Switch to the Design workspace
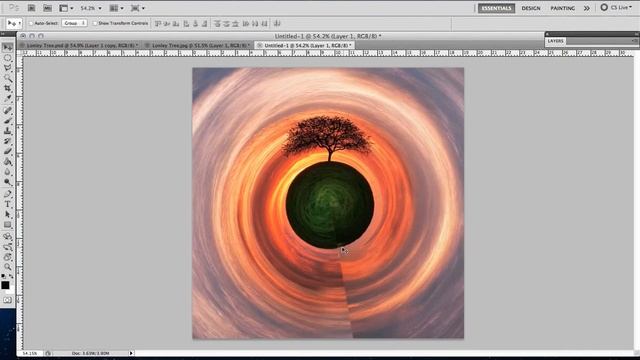Viewport: 640px width, 360px height. click(x=531, y=8)
